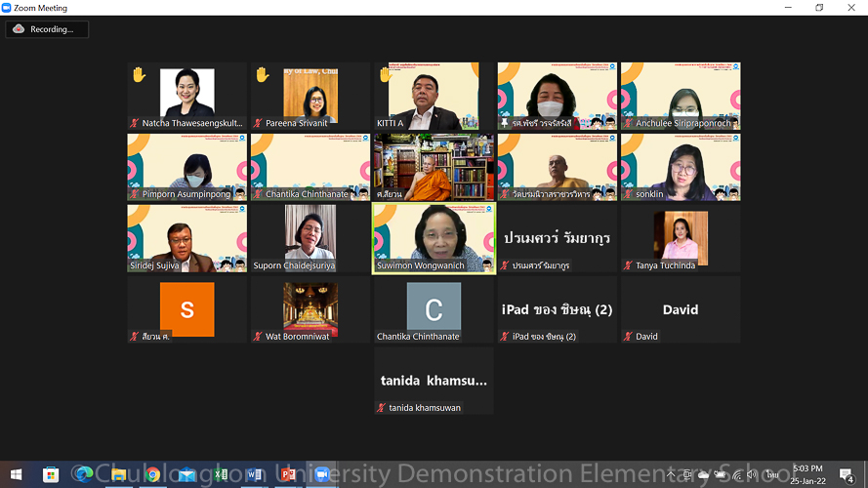Click the taskbar clock showing 5:03 PM

pos(808,475)
